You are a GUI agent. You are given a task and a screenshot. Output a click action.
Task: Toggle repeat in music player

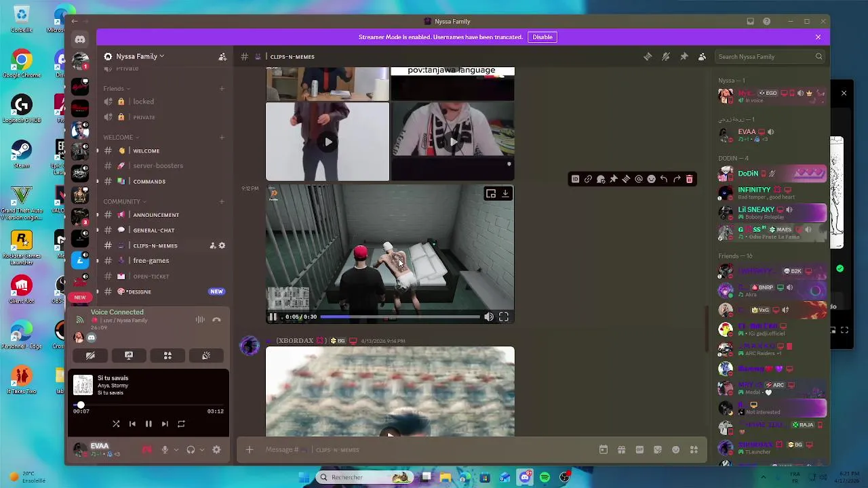[x=181, y=424]
